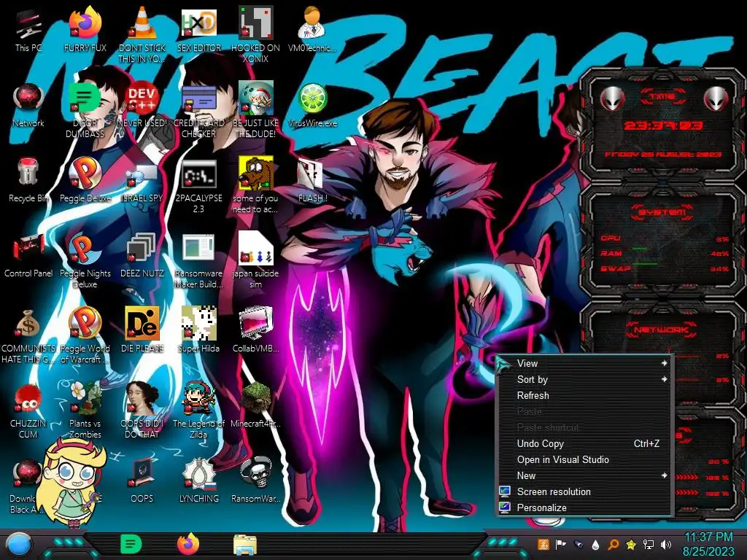Screen dimensions: 747x560
Task: Select the Ransomware Maker Build... icon
Action: pyautogui.click(x=198, y=260)
